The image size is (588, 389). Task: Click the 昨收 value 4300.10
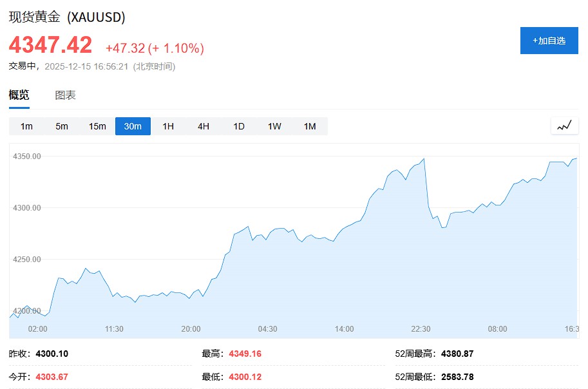pos(52,354)
